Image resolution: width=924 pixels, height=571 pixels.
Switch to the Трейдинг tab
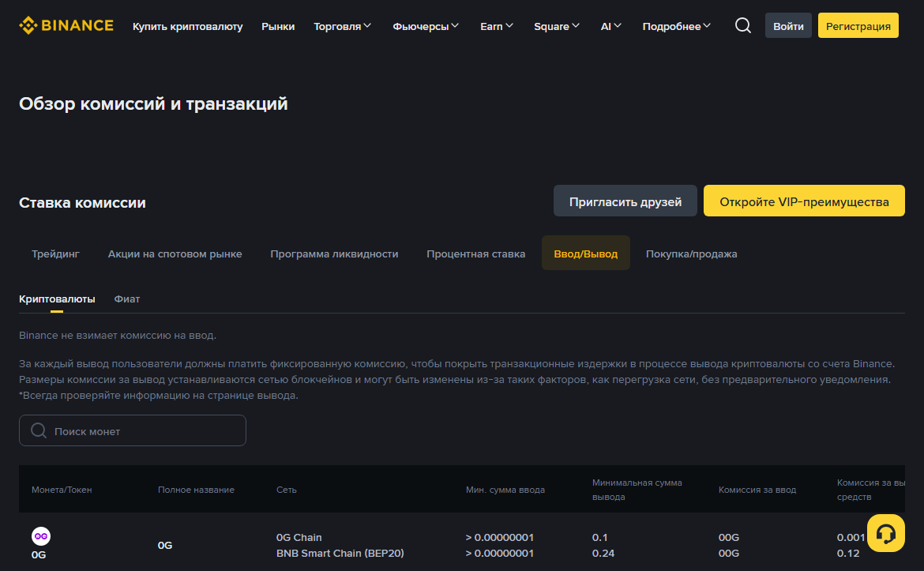55,254
